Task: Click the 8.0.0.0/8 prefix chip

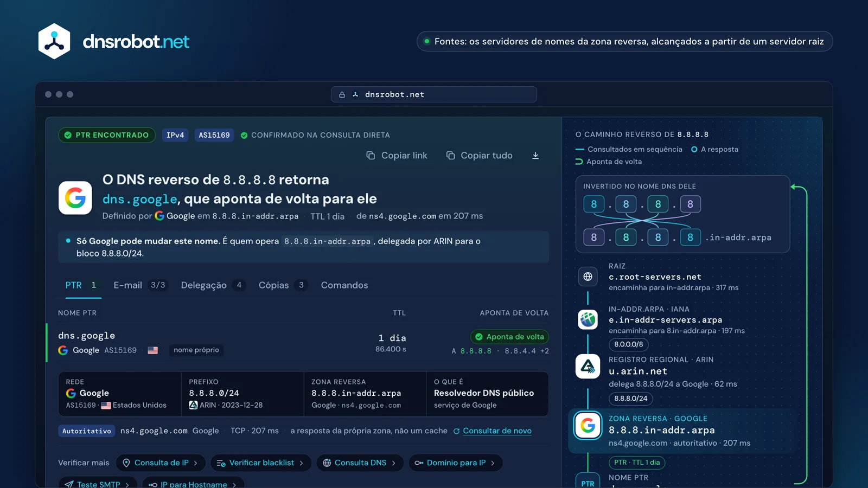Action: pos(629,344)
